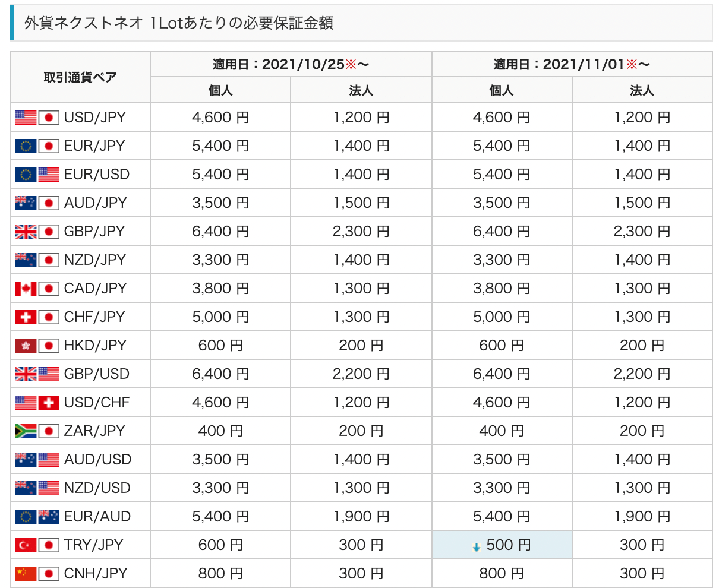
Task: Click the Australian flag in AUD/USD row
Action: click(x=26, y=460)
